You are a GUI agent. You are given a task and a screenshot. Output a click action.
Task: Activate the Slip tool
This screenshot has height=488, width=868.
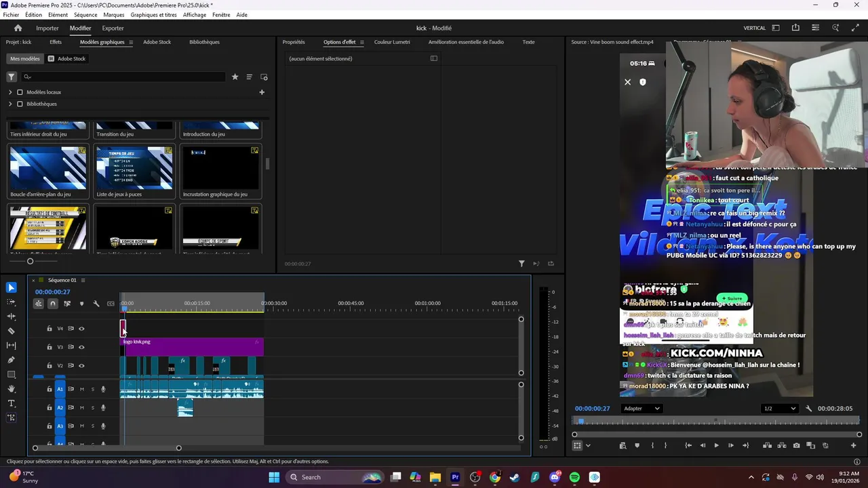tap(12, 346)
